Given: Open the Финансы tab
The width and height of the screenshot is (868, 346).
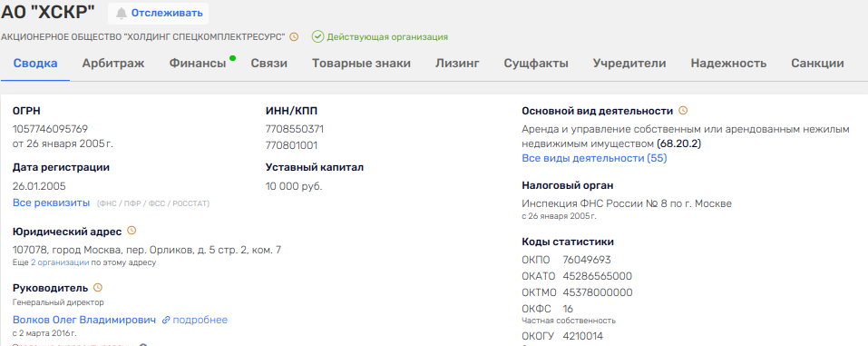Looking at the screenshot, I should point(198,64).
